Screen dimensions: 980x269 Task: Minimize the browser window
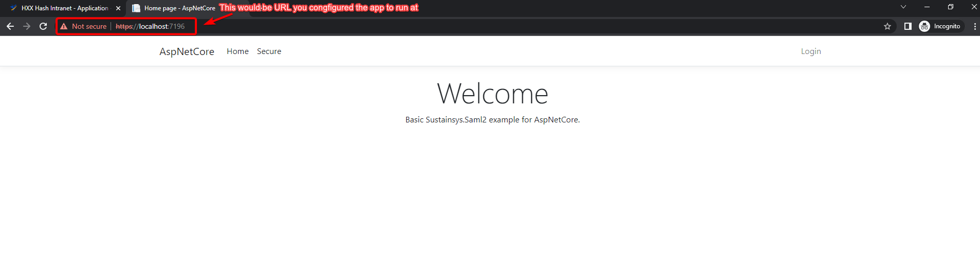pyautogui.click(x=927, y=7)
